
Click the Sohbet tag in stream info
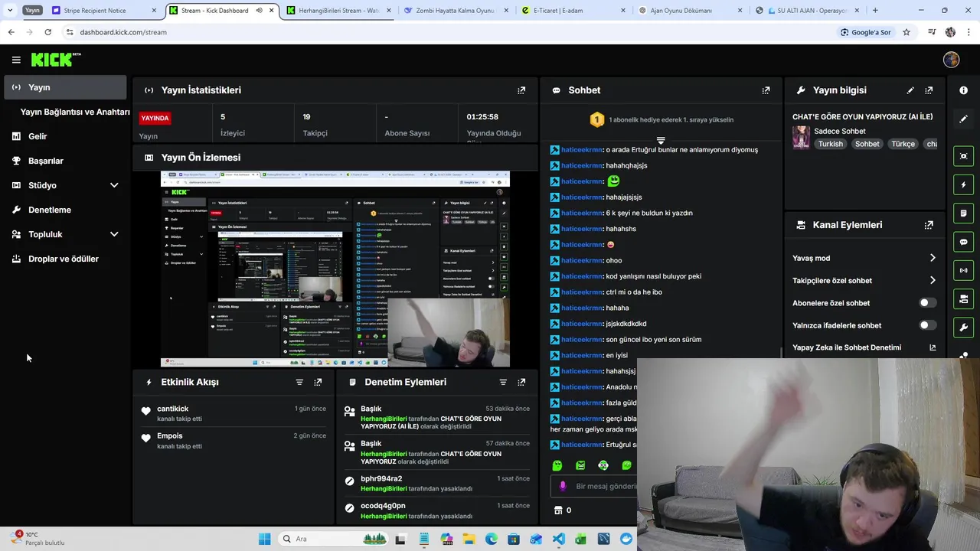click(867, 144)
